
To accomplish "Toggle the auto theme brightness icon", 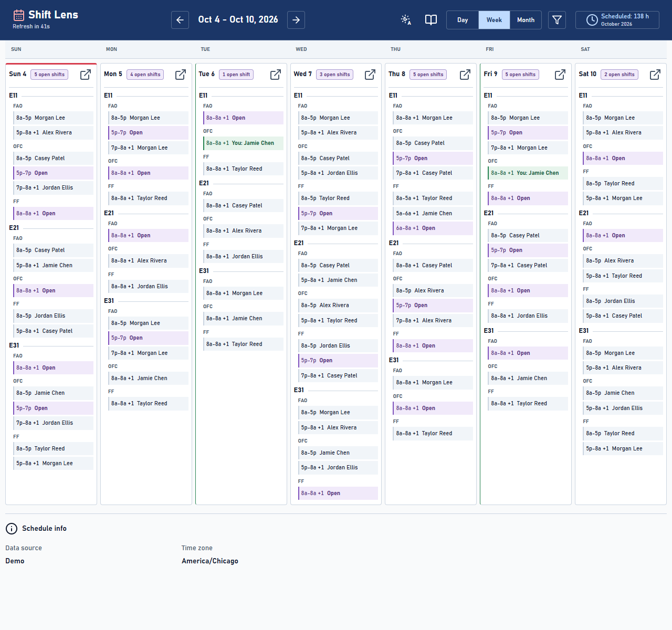I will pyautogui.click(x=406, y=20).
